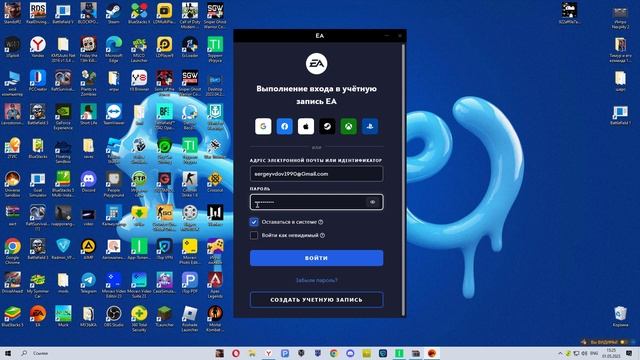Image resolution: width=640 pixels, height=360 pixels.
Task: Expand the system tray hidden icons chevron
Action: point(560,353)
